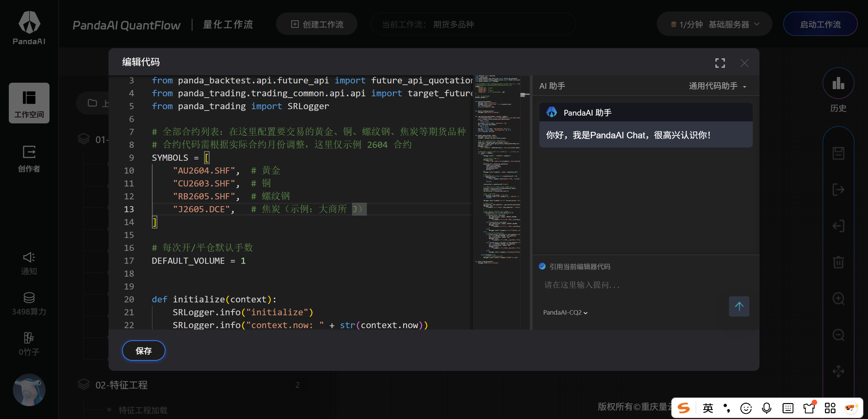
Task: Click the def initialize(context) line
Action: point(214,299)
